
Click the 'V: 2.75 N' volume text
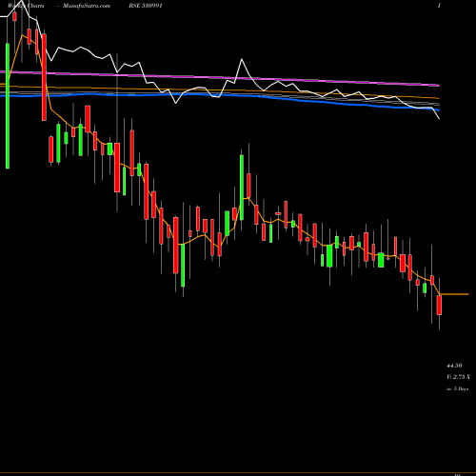coord(458,377)
